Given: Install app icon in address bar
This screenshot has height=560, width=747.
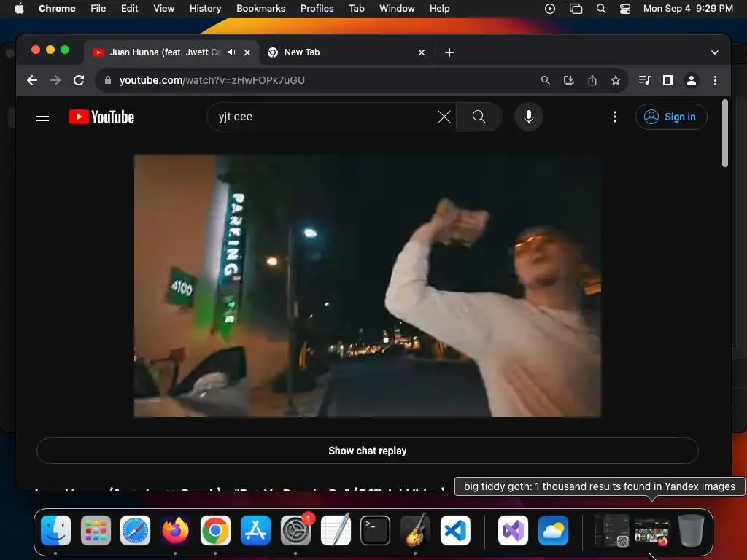Looking at the screenshot, I should pos(569,80).
